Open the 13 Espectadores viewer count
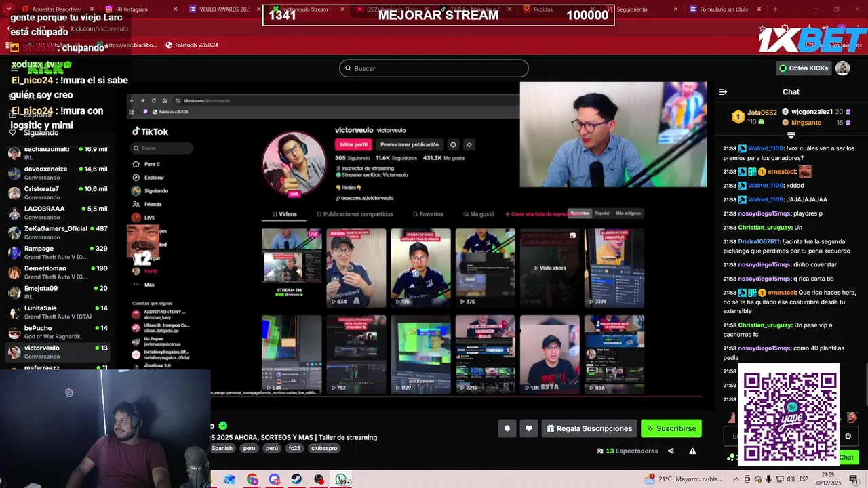Image resolution: width=868 pixels, height=488 pixels. (x=627, y=451)
